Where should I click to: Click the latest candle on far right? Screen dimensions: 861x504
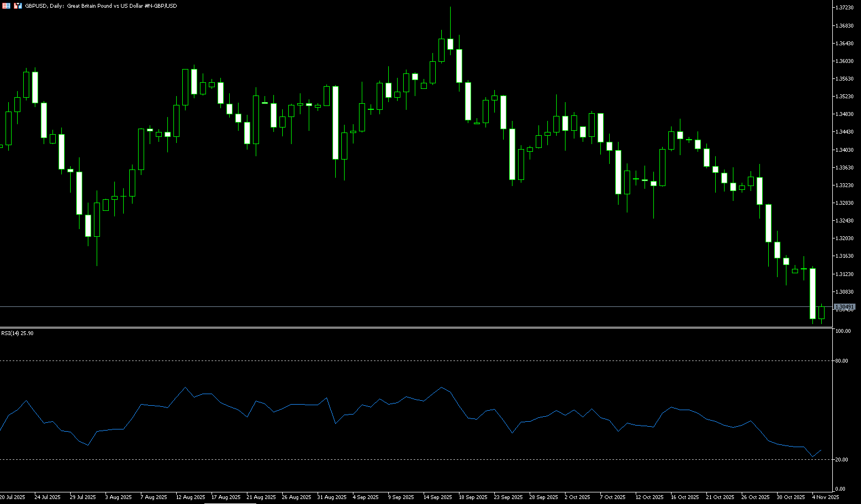pos(821,313)
